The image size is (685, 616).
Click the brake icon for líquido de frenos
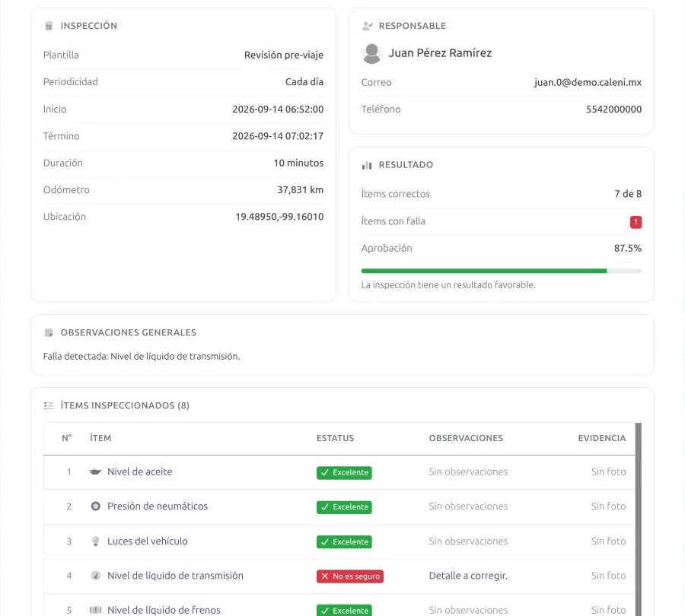[96, 610]
